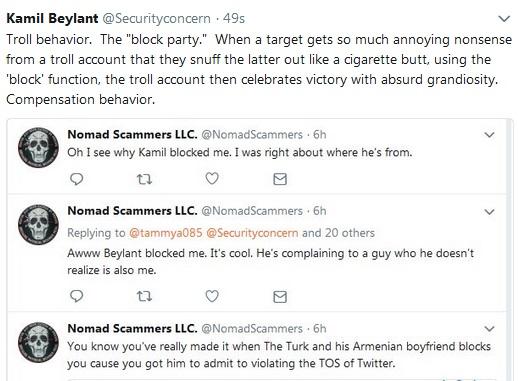Reply to first Nomad Scammers tweet

coord(77,179)
